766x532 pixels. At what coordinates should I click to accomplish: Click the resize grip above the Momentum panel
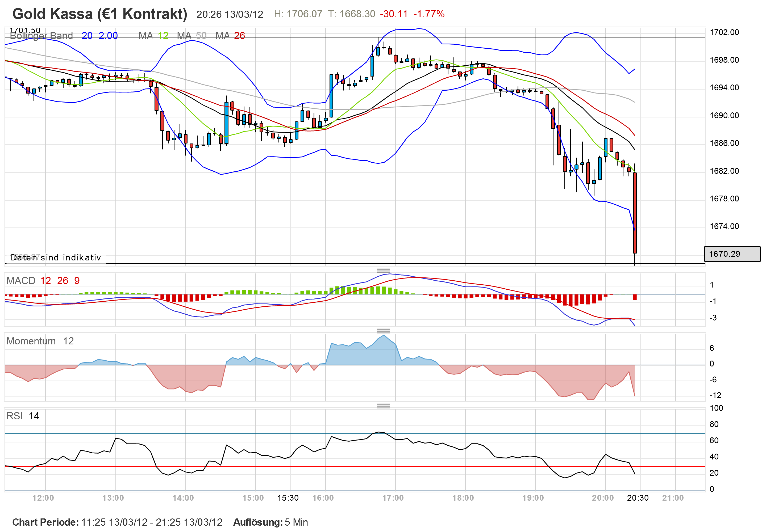[x=383, y=331]
